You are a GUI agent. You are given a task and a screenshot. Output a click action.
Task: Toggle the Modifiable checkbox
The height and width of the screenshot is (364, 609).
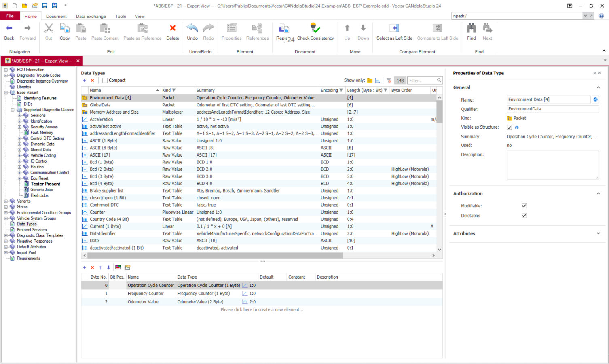[x=524, y=206]
